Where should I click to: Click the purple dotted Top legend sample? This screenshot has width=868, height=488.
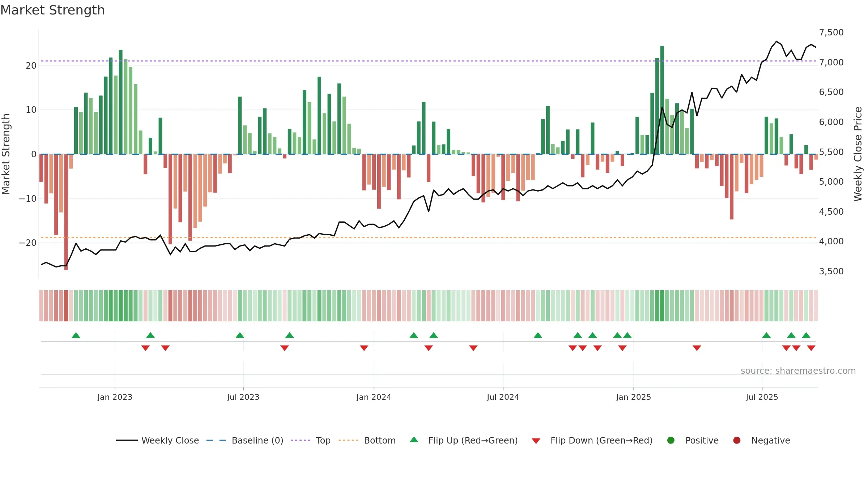301,440
